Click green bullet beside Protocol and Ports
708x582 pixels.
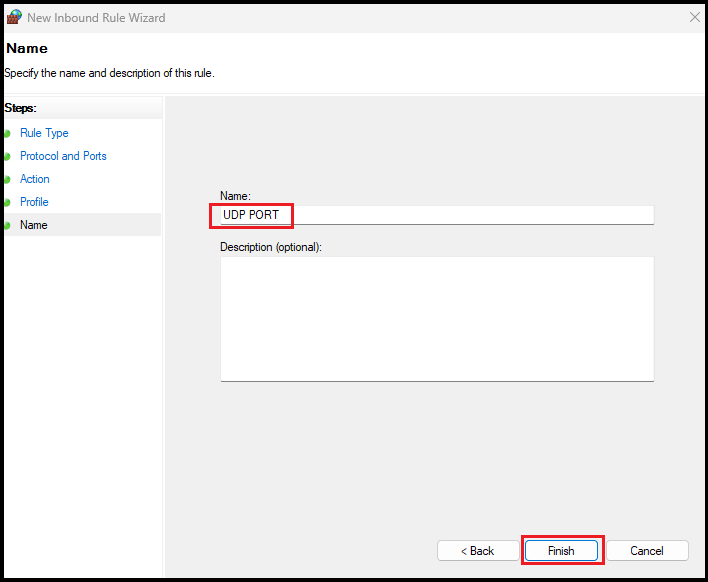[x=7, y=156]
